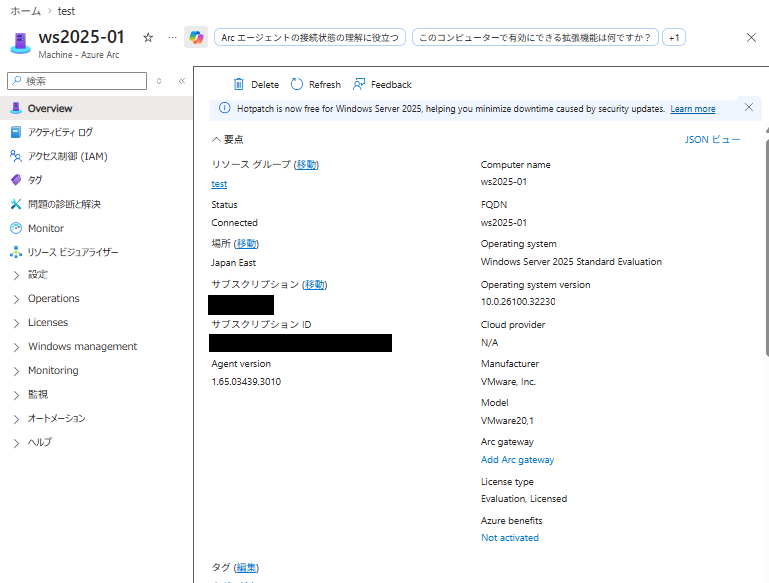The width and height of the screenshot is (769, 583).
Task: Dismiss the Hotpatch notification banner
Action: tap(749, 107)
